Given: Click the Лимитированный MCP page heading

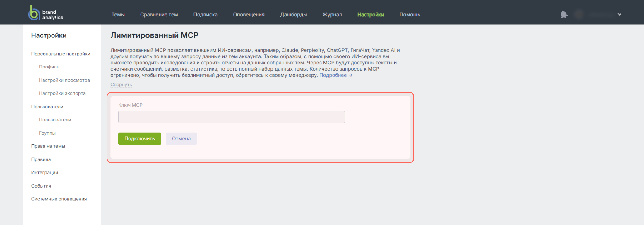Looking at the screenshot, I should click(154, 35).
